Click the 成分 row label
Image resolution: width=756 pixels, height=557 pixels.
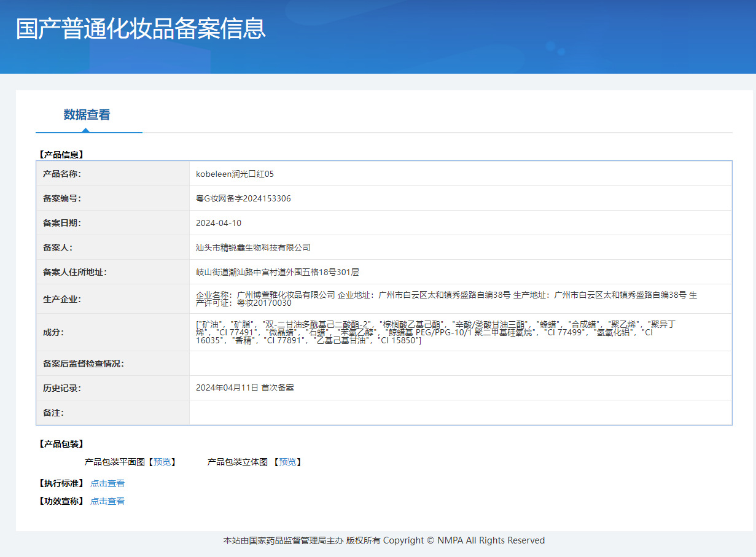pyautogui.click(x=53, y=332)
